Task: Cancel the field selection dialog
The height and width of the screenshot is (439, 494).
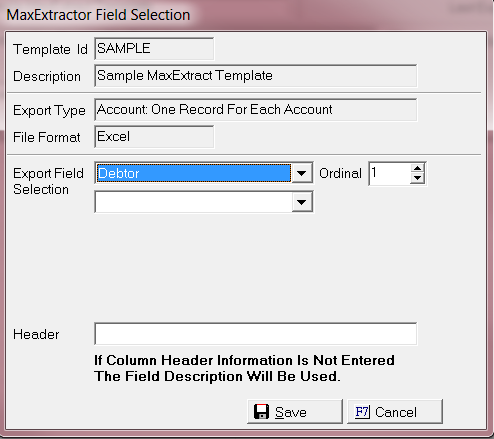Action: pyautogui.click(x=395, y=412)
